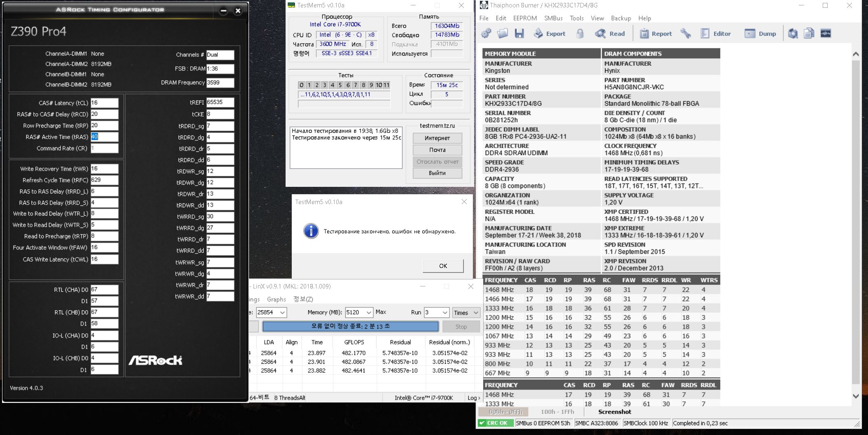This screenshot has width=868, height=435.
Task: Click the Report toolbar button
Action: pos(656,34)
